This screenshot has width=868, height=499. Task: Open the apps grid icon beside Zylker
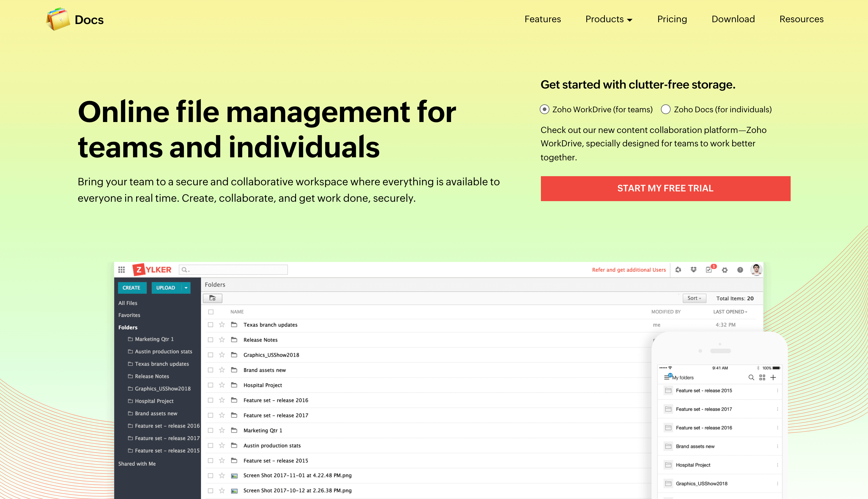(122, 270)
